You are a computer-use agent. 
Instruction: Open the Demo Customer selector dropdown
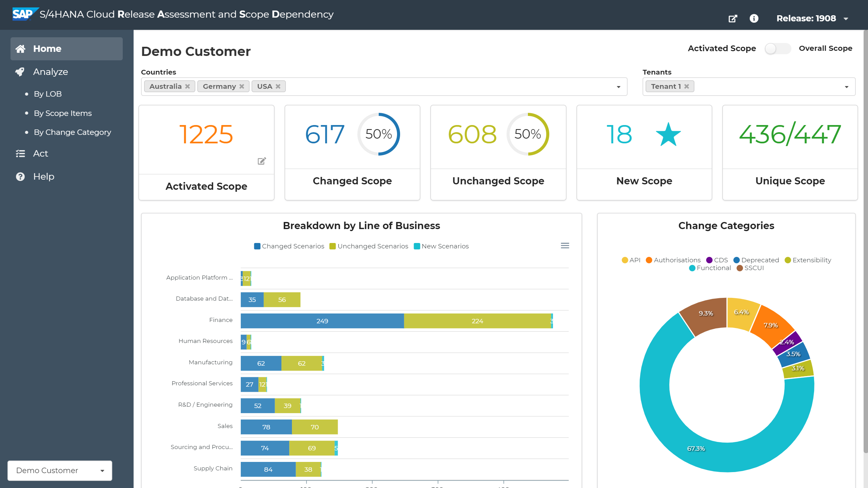pyautogui.click(x=60, y=470)
